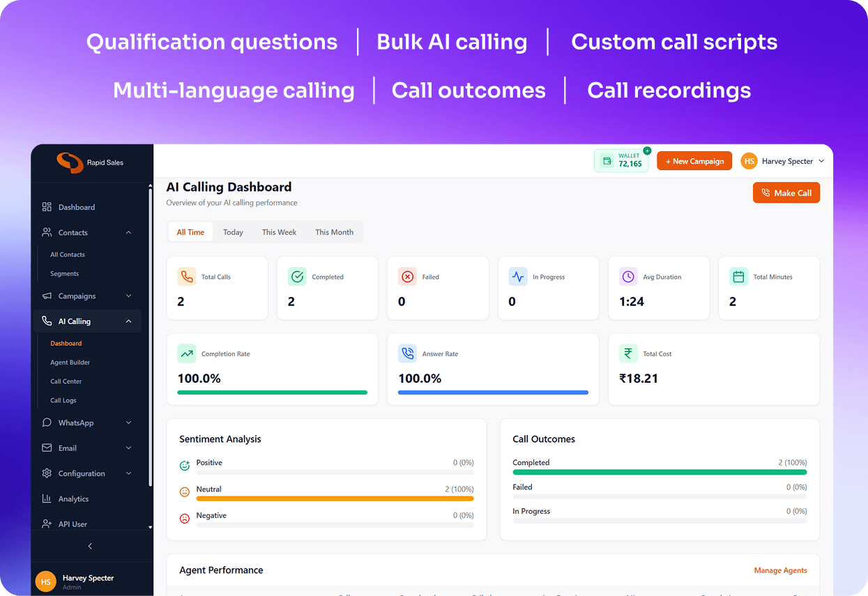This screenshot has width=868, height=596.
Task: Expand the Email menu chevron
Action: (128, 448)
